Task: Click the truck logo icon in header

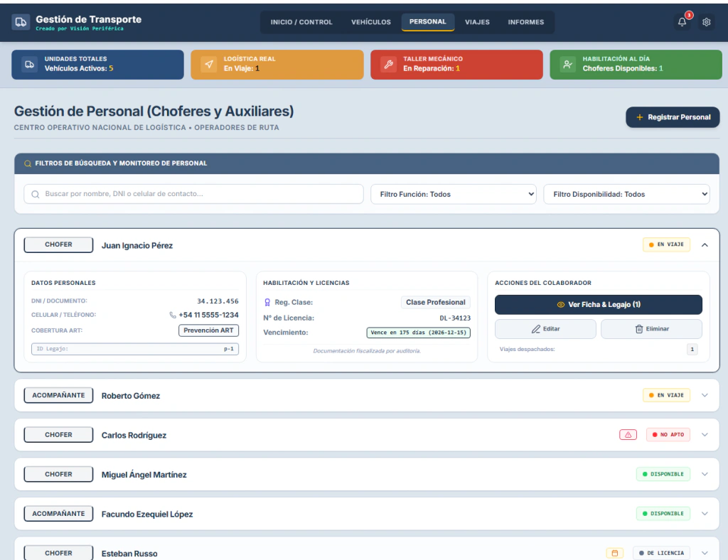Action: 21,22
